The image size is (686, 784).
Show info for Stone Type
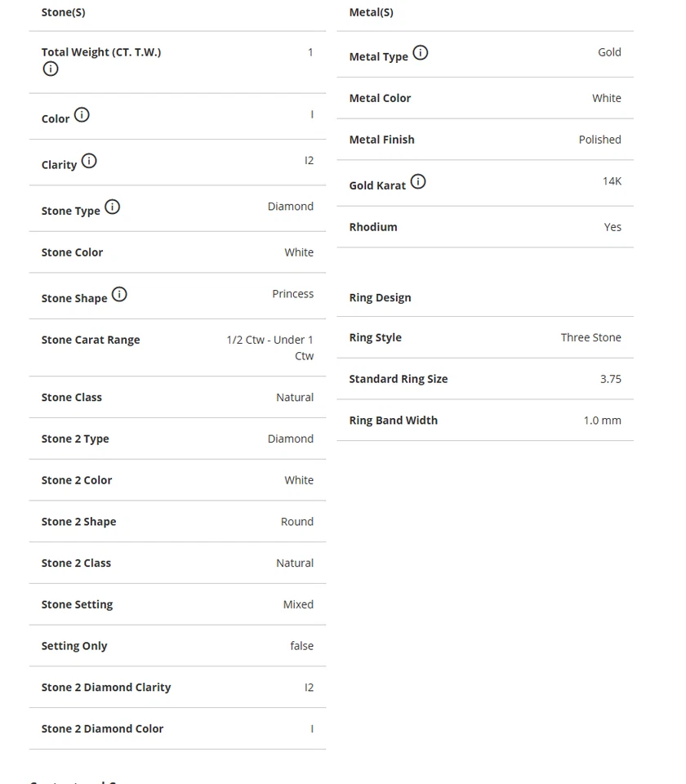point(113,207)
